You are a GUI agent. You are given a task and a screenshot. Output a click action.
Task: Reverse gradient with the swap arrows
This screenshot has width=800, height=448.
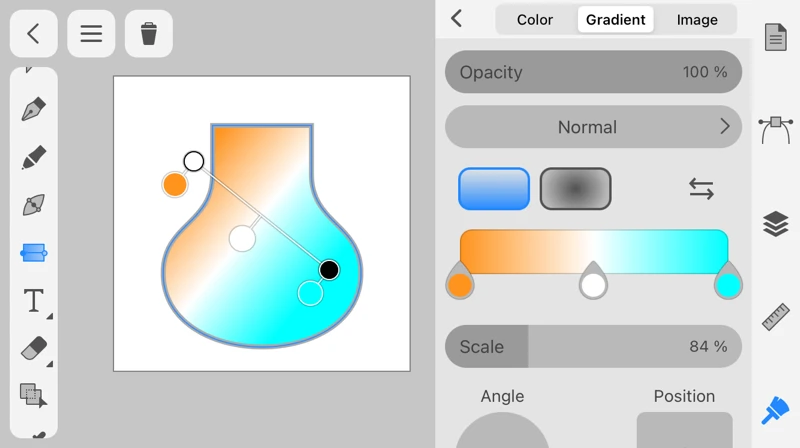[701, 188]
